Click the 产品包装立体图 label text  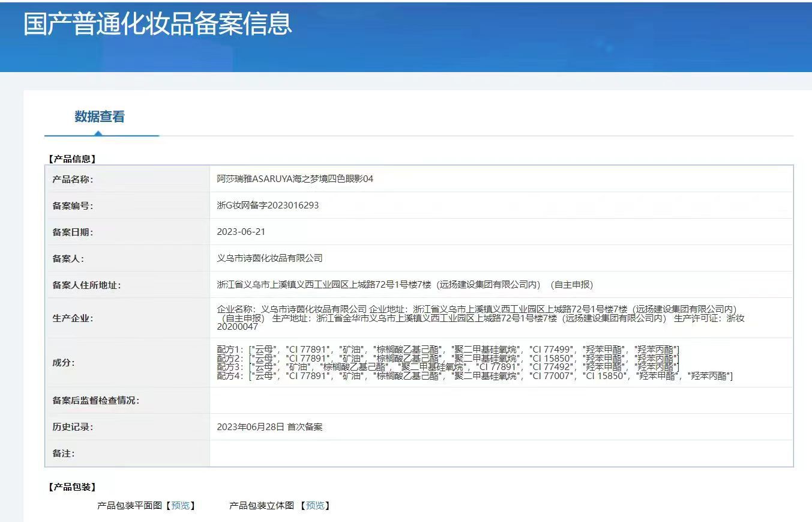(262, 506)
